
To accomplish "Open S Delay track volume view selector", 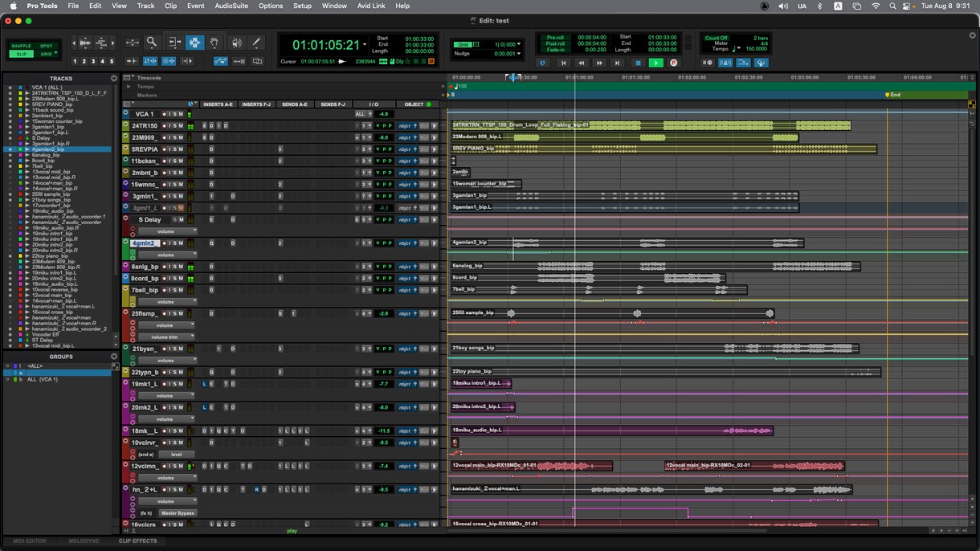I will 166,231.
